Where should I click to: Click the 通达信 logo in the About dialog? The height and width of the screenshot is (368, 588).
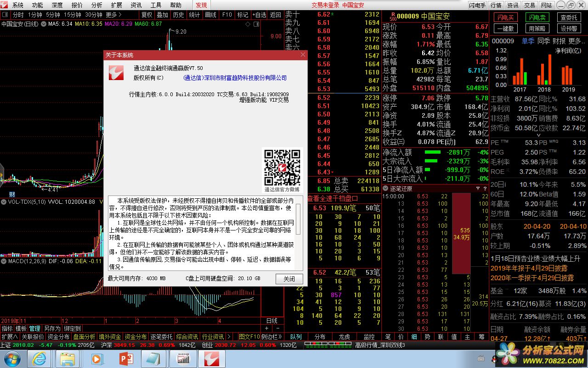(x=116, y=73)
